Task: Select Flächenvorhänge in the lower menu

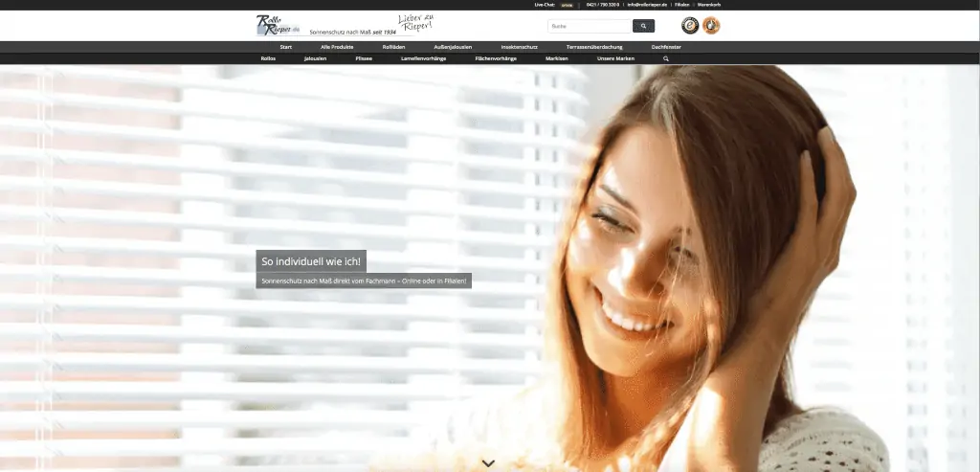Action: click(496, 58)
